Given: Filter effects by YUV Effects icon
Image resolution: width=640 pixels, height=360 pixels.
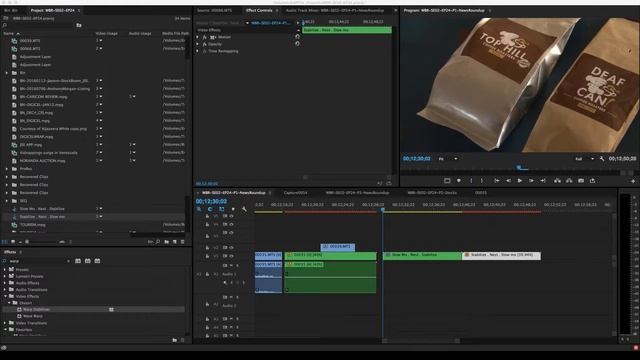Looking at the screenshot, I should [98, 261].
